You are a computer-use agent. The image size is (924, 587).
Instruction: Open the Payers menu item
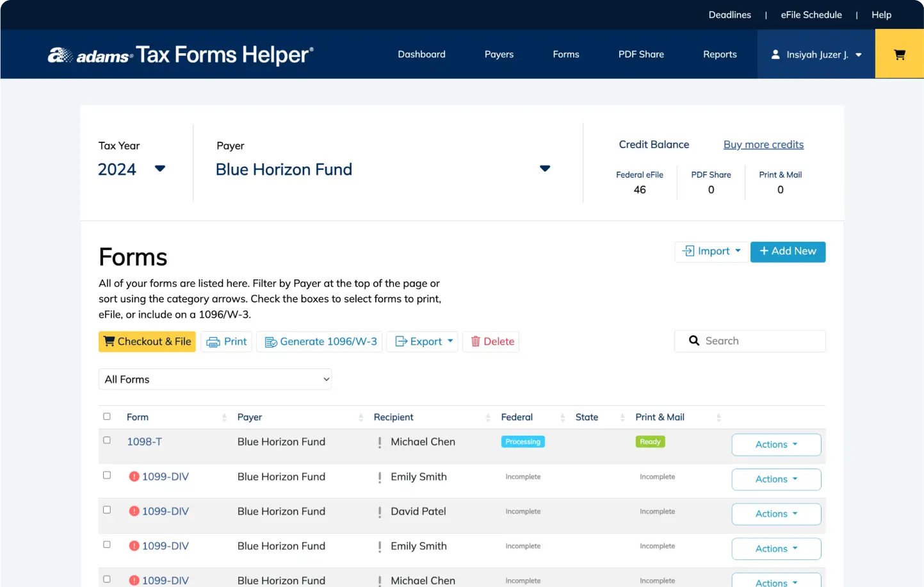pyautogui.click(x=499, y=54)
